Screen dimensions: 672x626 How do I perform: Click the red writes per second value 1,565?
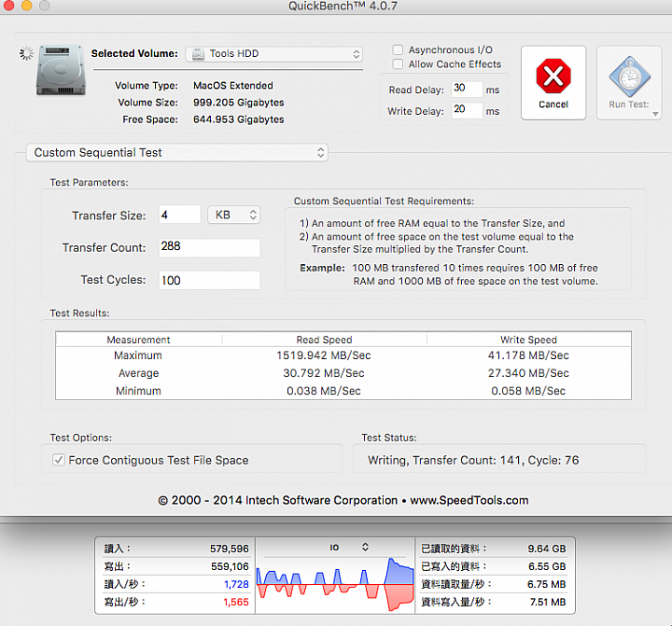236,602
